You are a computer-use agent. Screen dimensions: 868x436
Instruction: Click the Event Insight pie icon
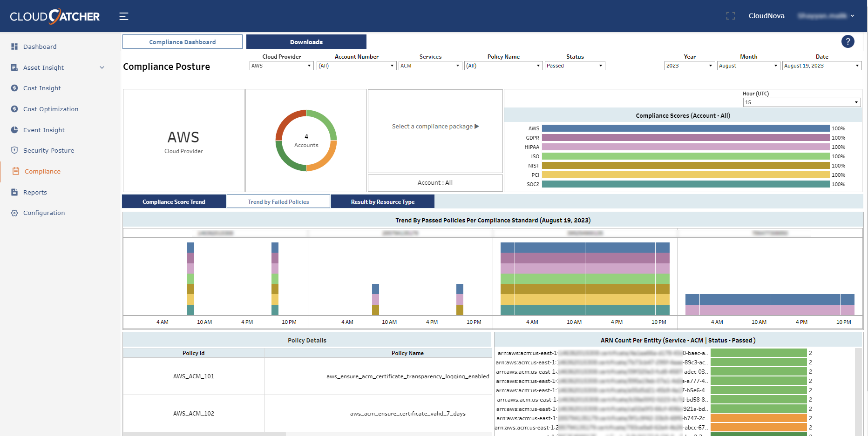(14, 130)
